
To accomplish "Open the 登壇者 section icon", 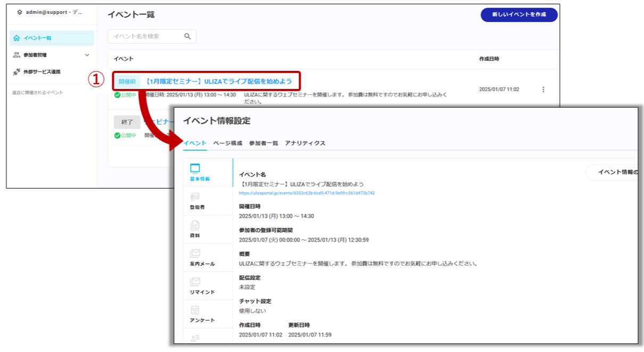I will (195, 197).
